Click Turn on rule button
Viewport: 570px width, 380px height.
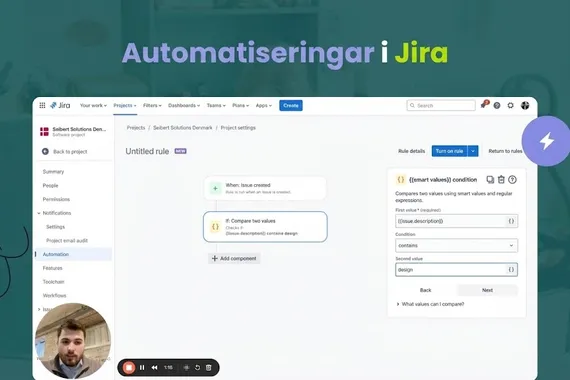pyautogui.click(x=450, y=151)
